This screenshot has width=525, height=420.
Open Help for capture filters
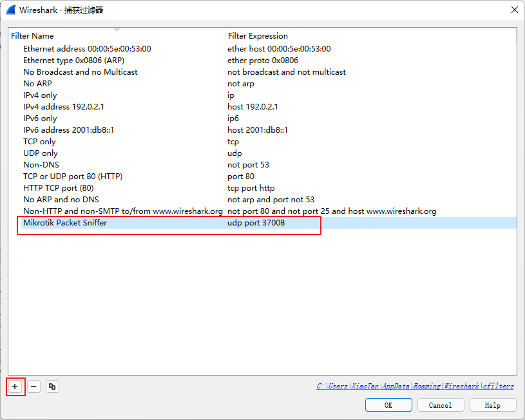coord(493,405)
